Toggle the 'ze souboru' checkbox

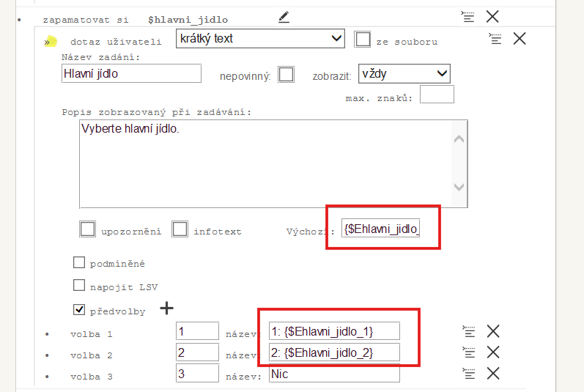tap(362, 40)
